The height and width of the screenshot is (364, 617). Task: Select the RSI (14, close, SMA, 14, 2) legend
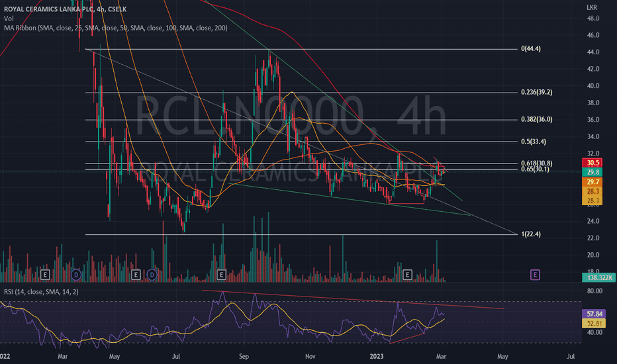pos(41,292)
